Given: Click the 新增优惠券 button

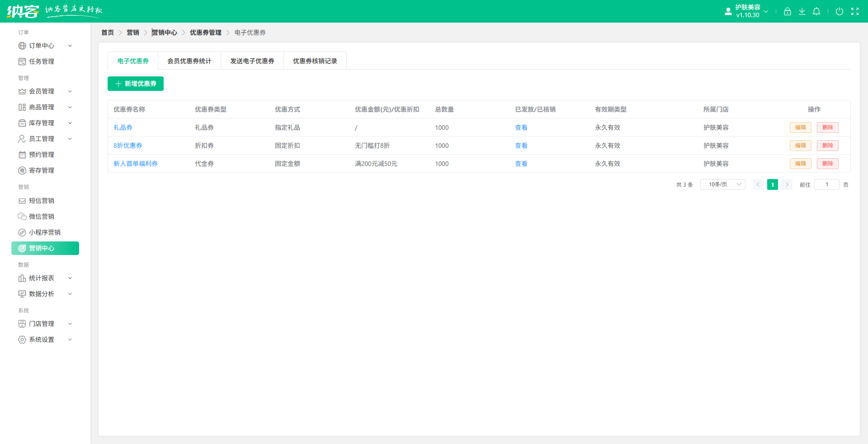Looking at the screenshot, I should pos(135,84).
